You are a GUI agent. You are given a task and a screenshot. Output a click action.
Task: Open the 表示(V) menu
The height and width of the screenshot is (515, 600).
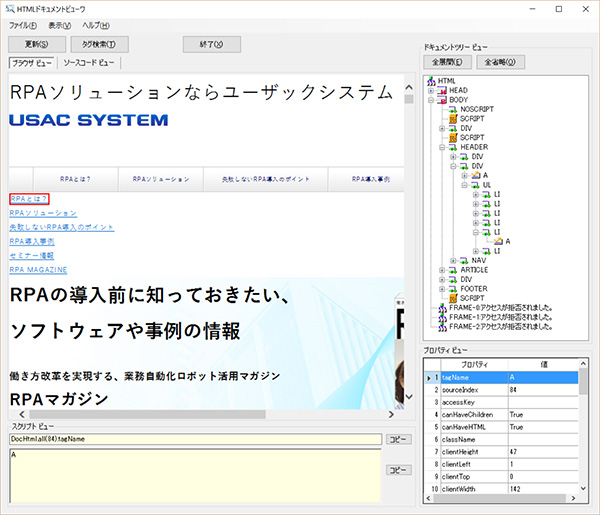[x=59, y=26]
